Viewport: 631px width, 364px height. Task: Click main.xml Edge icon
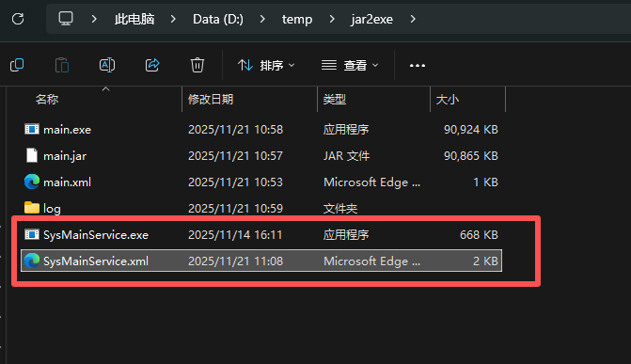32,182
